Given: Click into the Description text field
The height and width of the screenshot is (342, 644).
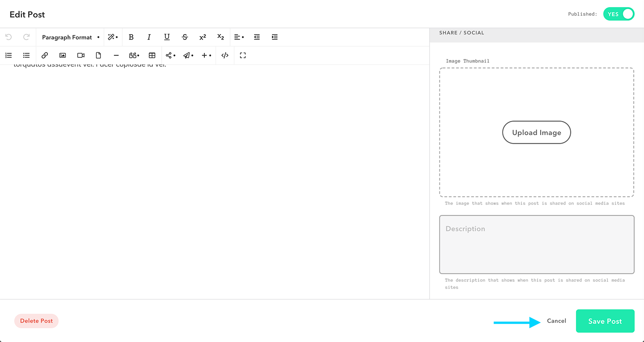Looking at the screenshot, I should 537,244.
